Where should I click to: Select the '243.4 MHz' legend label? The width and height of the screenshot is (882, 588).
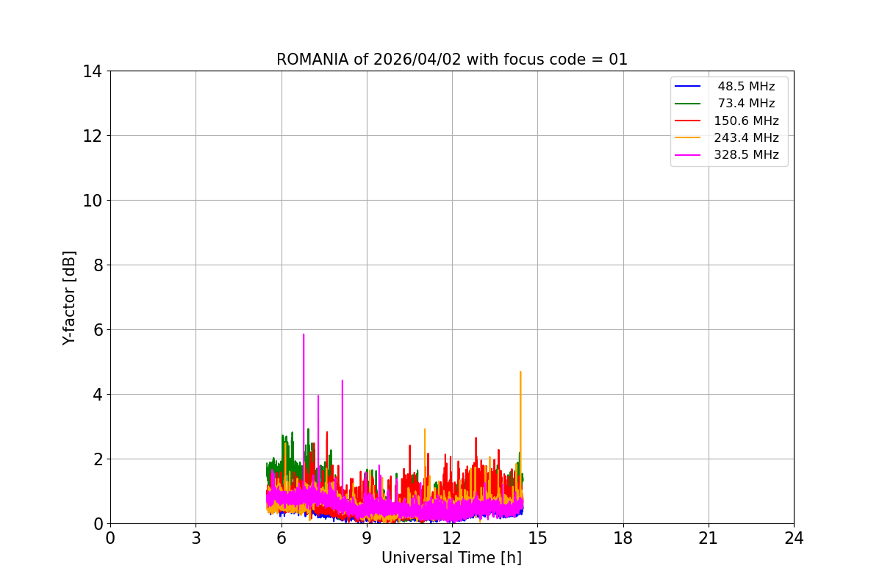[746, 137]
